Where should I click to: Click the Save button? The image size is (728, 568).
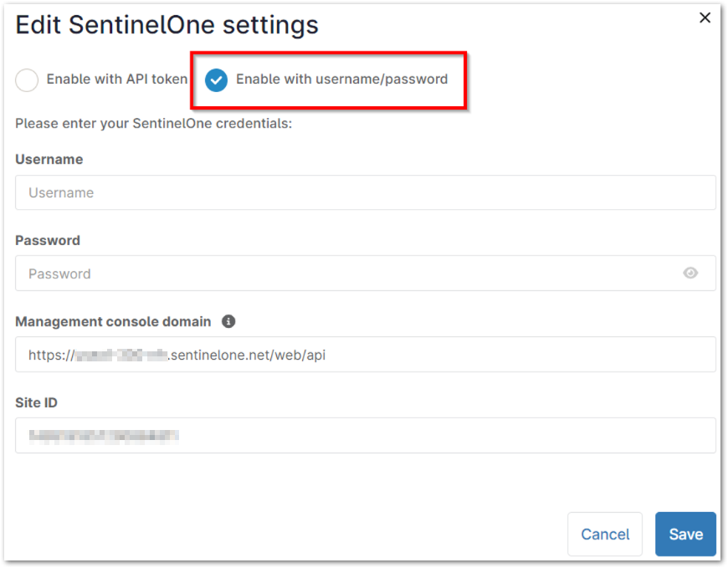[685, 534]
